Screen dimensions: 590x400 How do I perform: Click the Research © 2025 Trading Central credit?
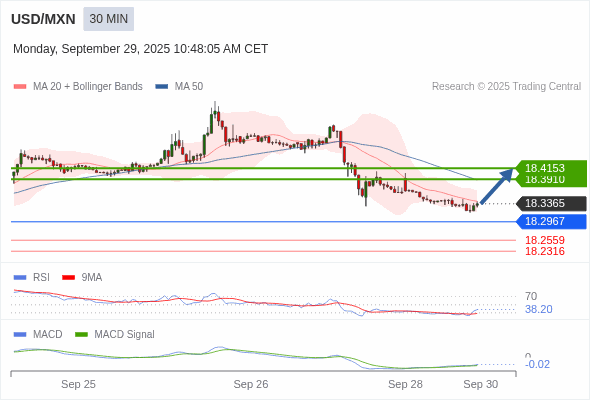click(506, 87)
